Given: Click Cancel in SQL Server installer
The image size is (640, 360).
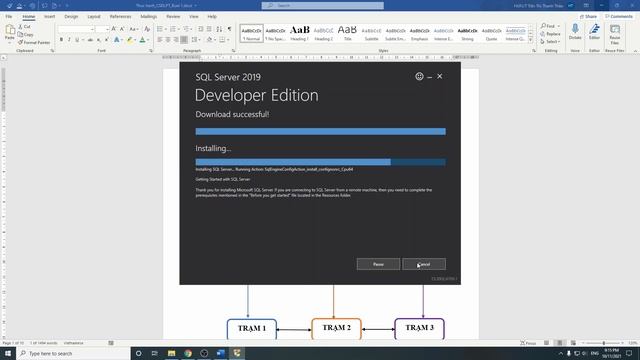Looking at the screenshot, I should tap(424, 264).
